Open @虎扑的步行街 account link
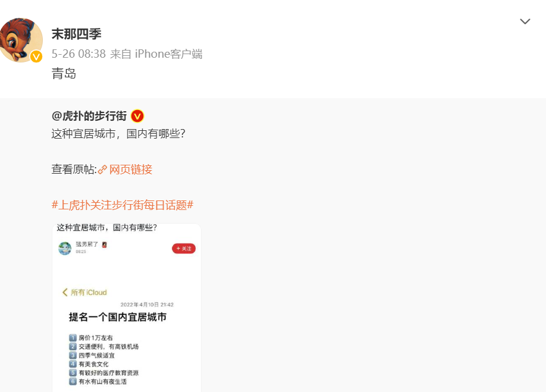Viewport: 546px width, 392px height. pyautogui.click(x=89, y=116)
